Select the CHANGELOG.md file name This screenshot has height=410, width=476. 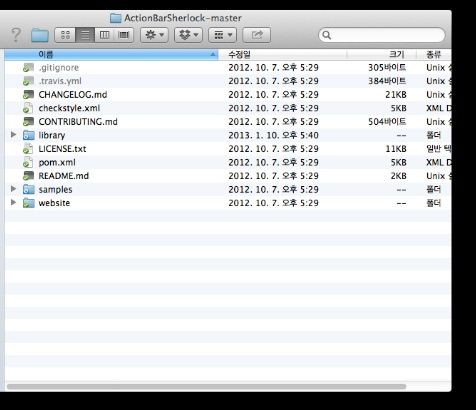point(73,95)
